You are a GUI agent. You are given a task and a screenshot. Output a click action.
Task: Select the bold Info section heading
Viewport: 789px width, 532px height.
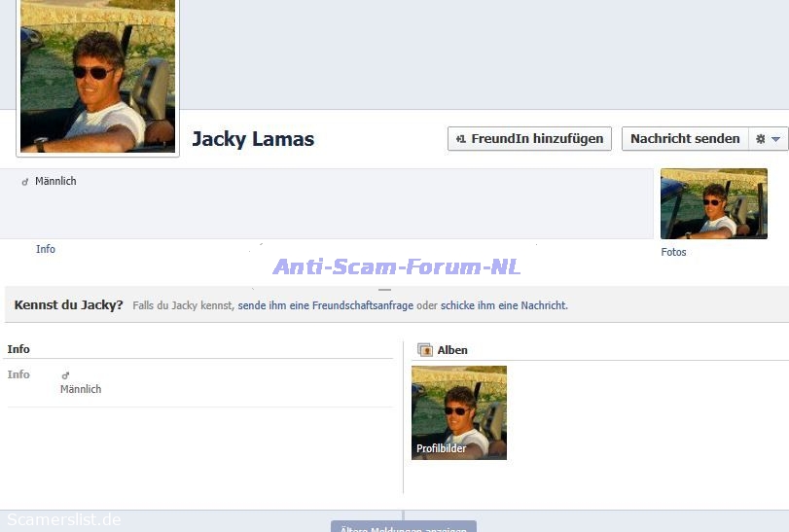click(x=18, y=349)
